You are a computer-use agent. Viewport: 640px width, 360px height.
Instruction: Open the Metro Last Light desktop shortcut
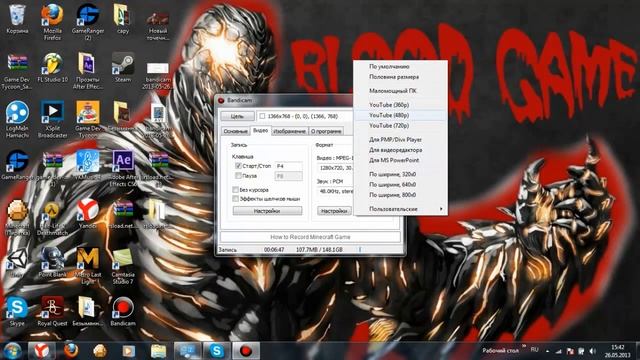point(88,266)
